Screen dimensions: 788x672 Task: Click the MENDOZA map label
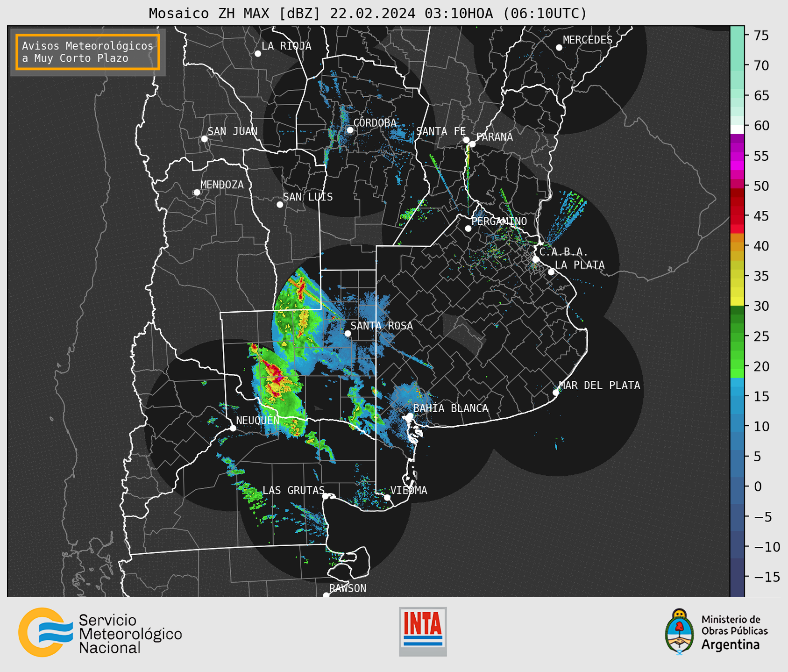222,185
